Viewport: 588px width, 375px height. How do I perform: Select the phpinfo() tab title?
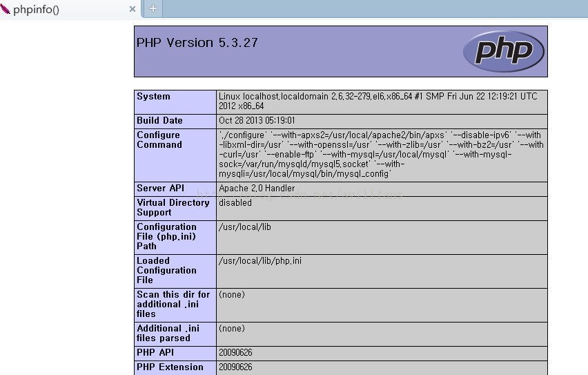pos(36,10)
